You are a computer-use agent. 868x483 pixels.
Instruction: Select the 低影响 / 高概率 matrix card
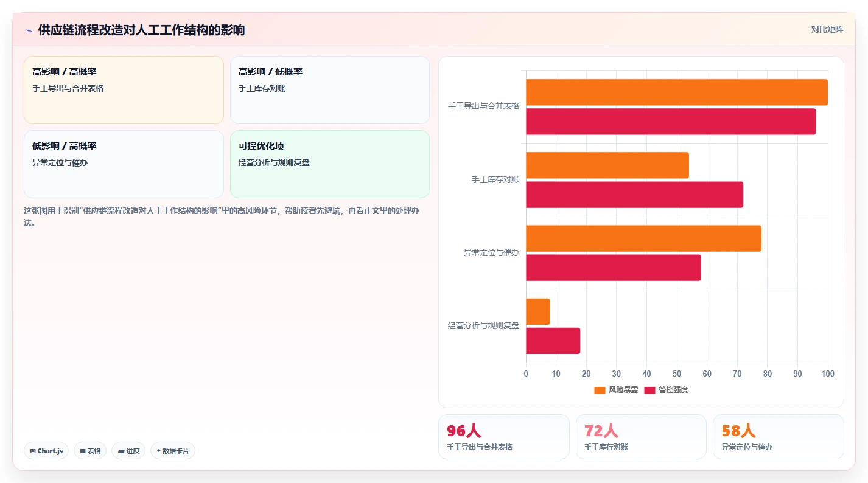click(x=124, y=164)
